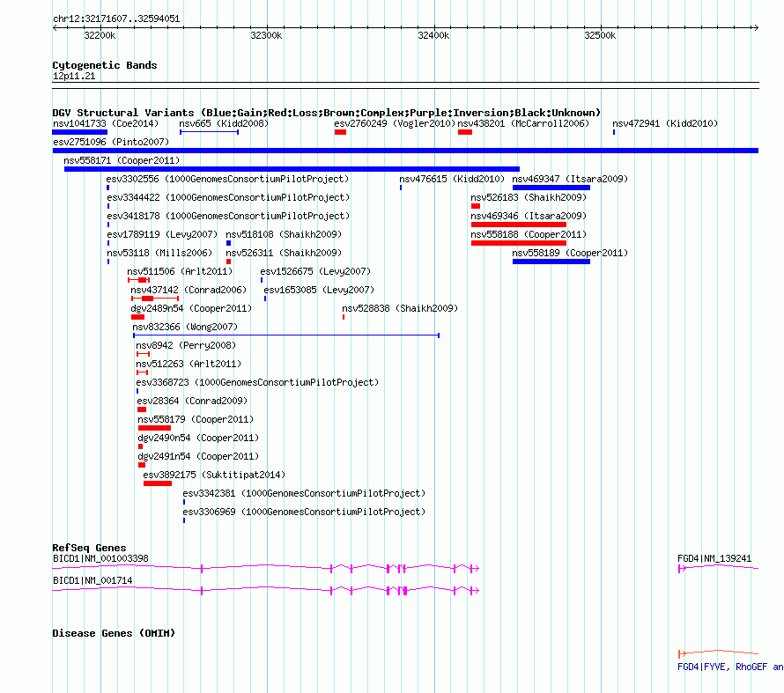Open esv3892175 (Suktitipat2014) label
Image resolution: width=784 pixels, height=693 pixels.
click(x=214, y=475)
